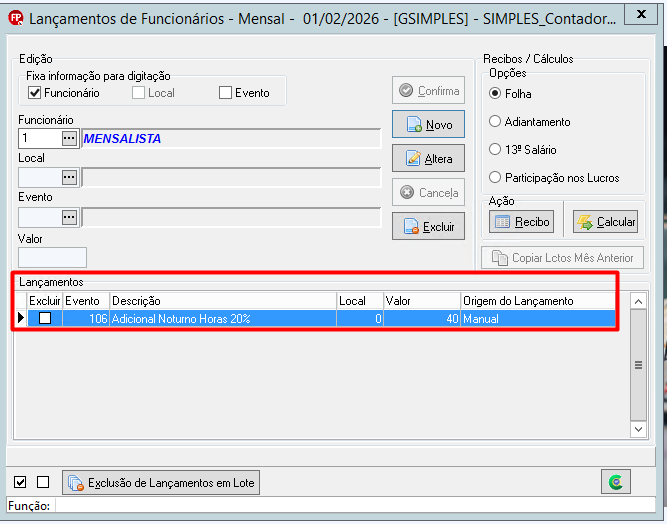
Task: Select the Adiantamento radio option
Action: (x=495, y=121)
